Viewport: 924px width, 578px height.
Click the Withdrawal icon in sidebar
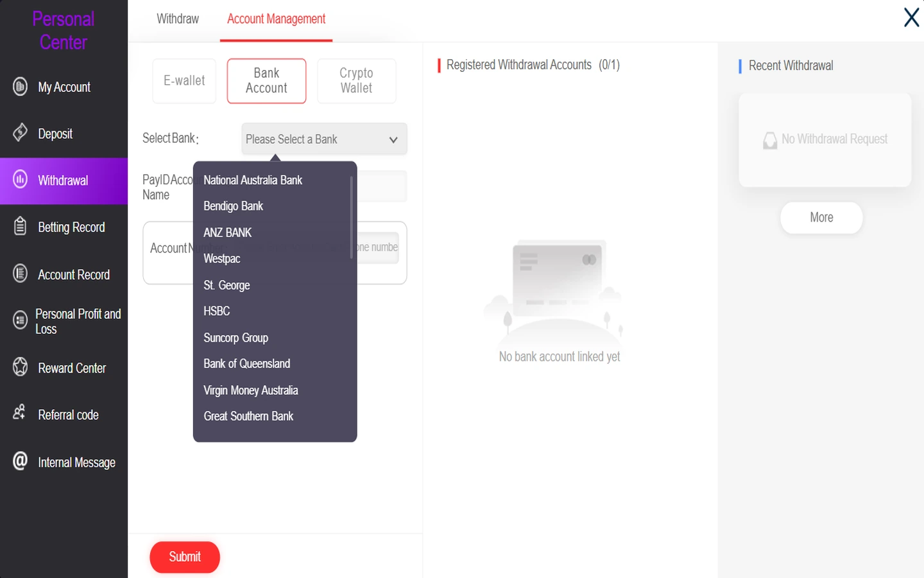click(20, 179)
